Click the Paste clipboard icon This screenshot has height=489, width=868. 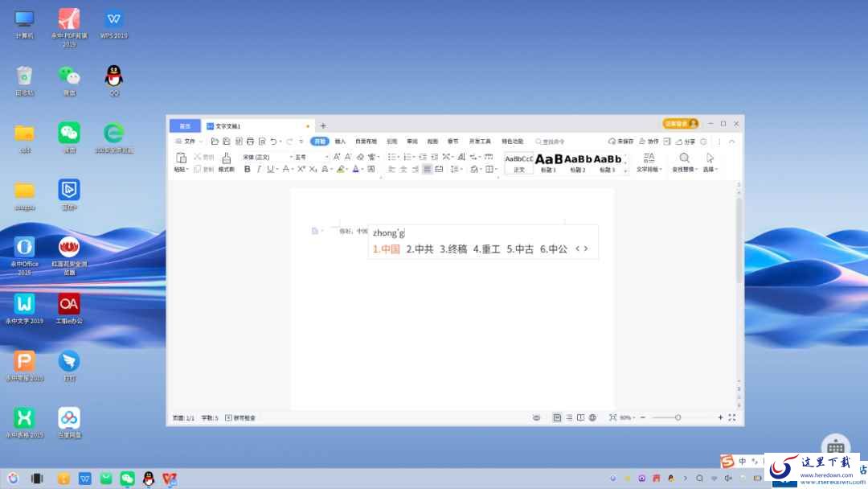point(181,158)
